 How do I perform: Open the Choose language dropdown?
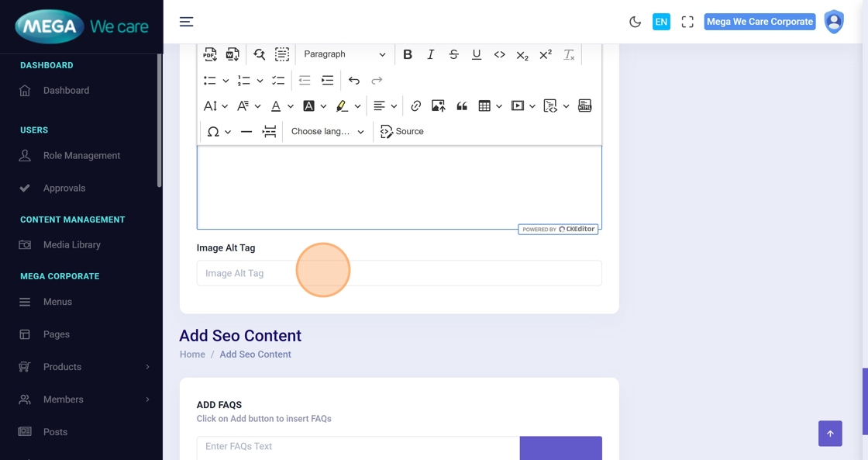[327, 132]
